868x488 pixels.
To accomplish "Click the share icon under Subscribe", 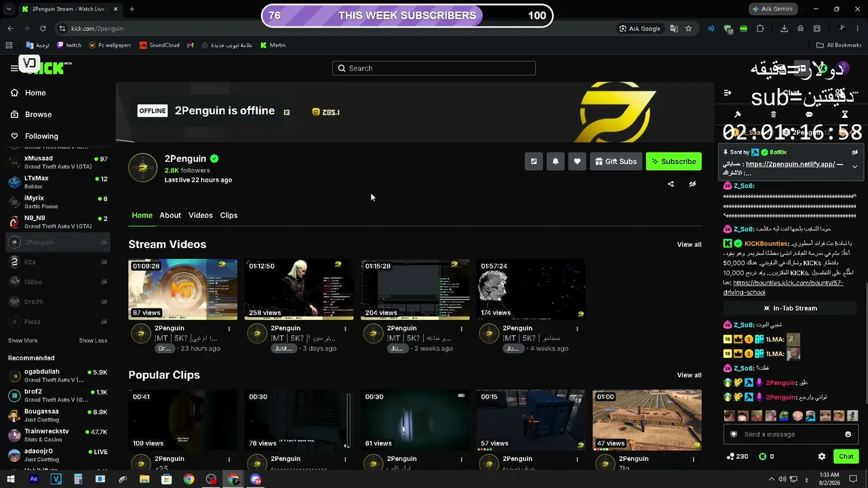I will pos(671,184).
